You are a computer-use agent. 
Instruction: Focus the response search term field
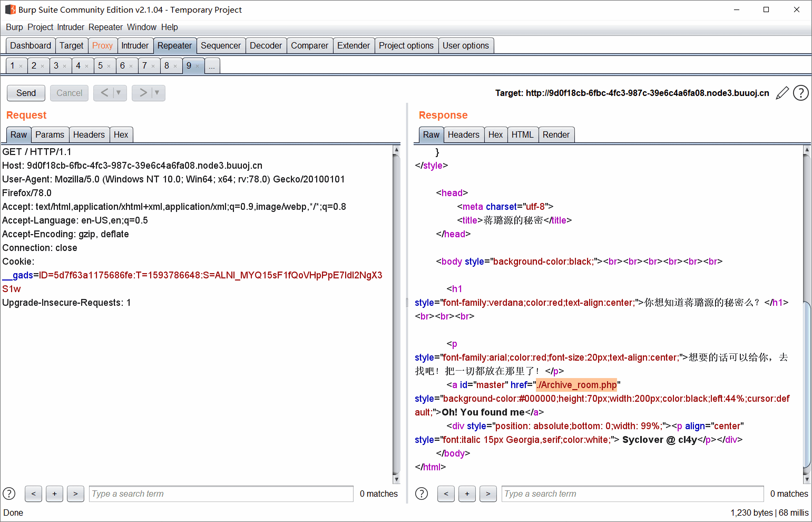tap(633, 494)
